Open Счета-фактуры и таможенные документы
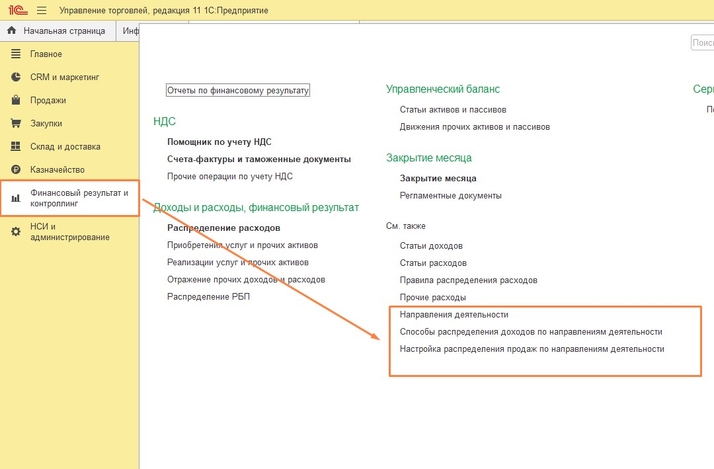714x469 pixels. tap(258, 159)
